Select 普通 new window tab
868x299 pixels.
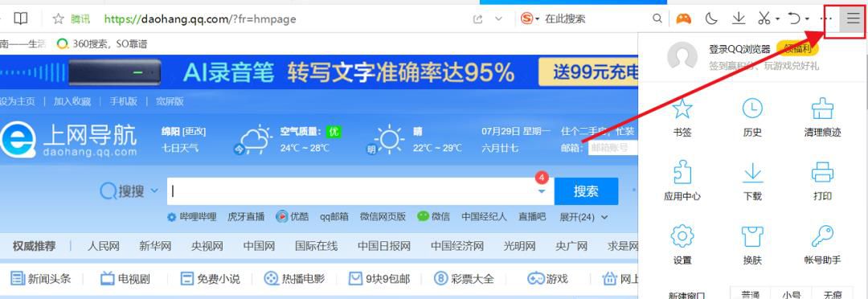click(751, 295)
